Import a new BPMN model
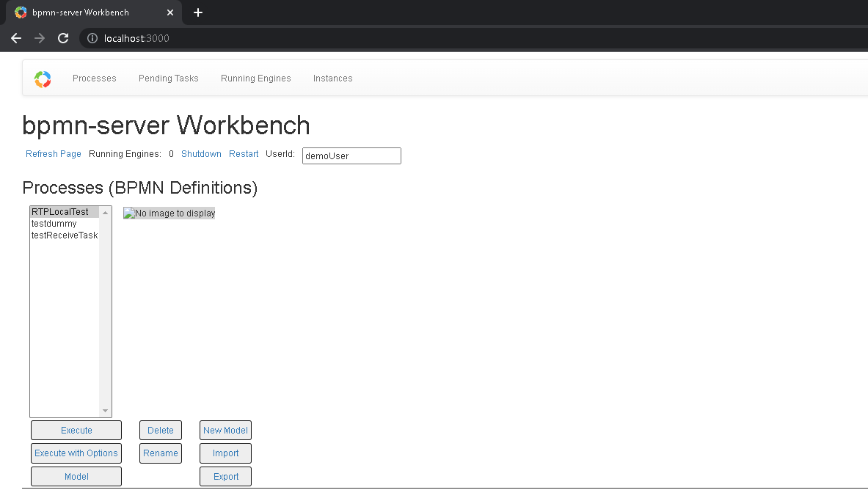 pos(225,453)
